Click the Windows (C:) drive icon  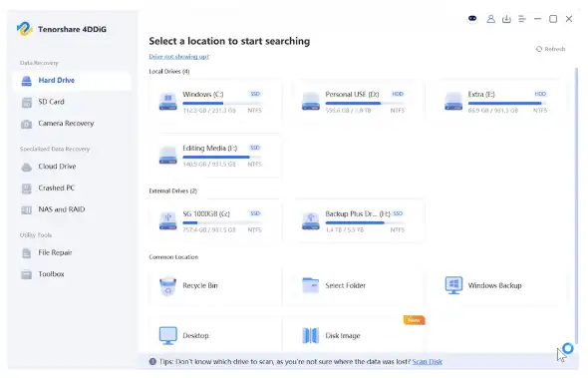click(x=168, y=102)
